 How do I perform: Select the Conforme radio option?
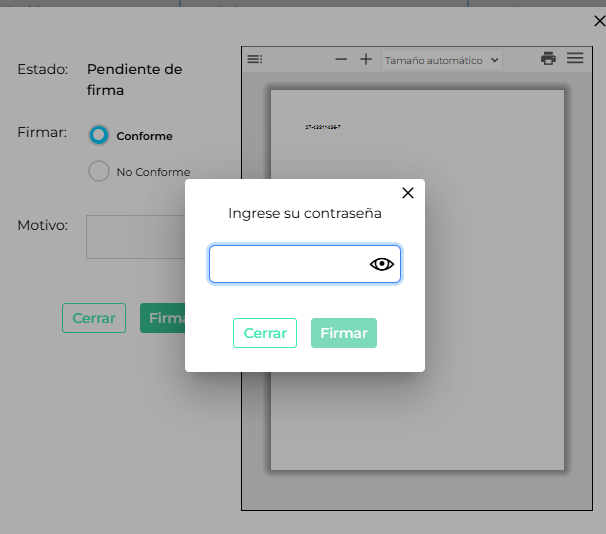[x=99, y=135]
